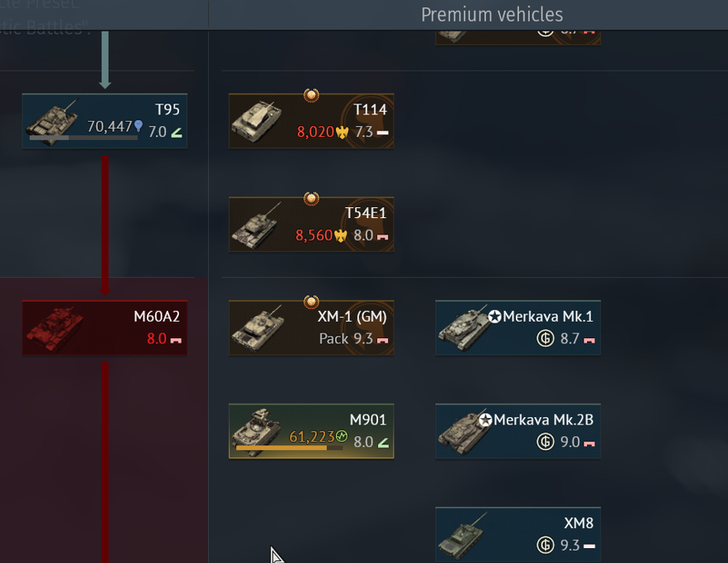This screenshot has width=728, height=563.
Task: Select the XM8 vehicle card
Action: (x=518, y=535)
